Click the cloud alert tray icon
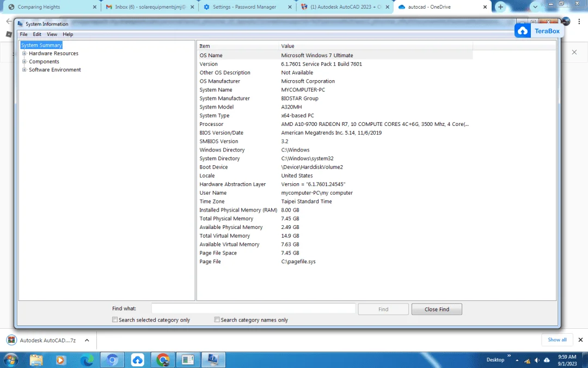Viewport: 588px width, 368px height. pyautogui.click(x=547, y=360)
